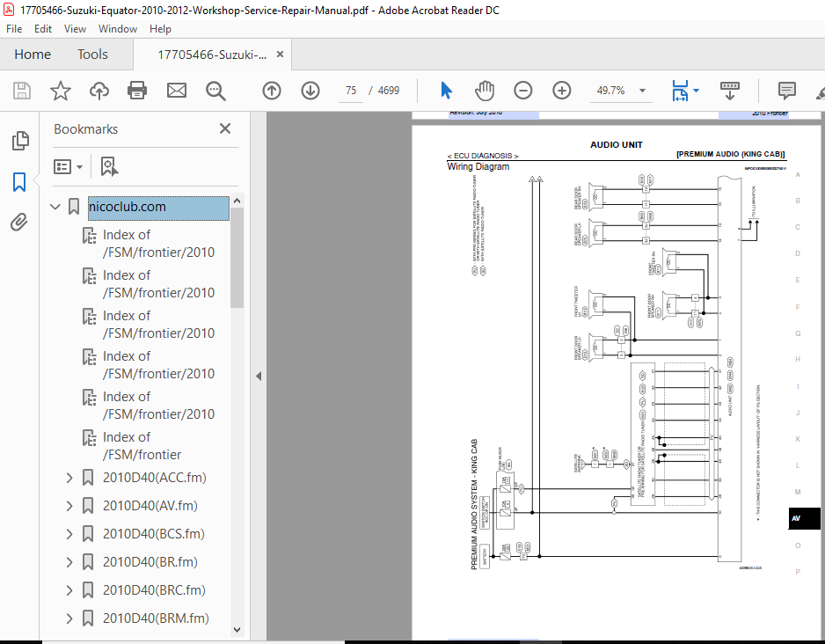
Task: Click the fit width page icon
Action: coord(680,91)
